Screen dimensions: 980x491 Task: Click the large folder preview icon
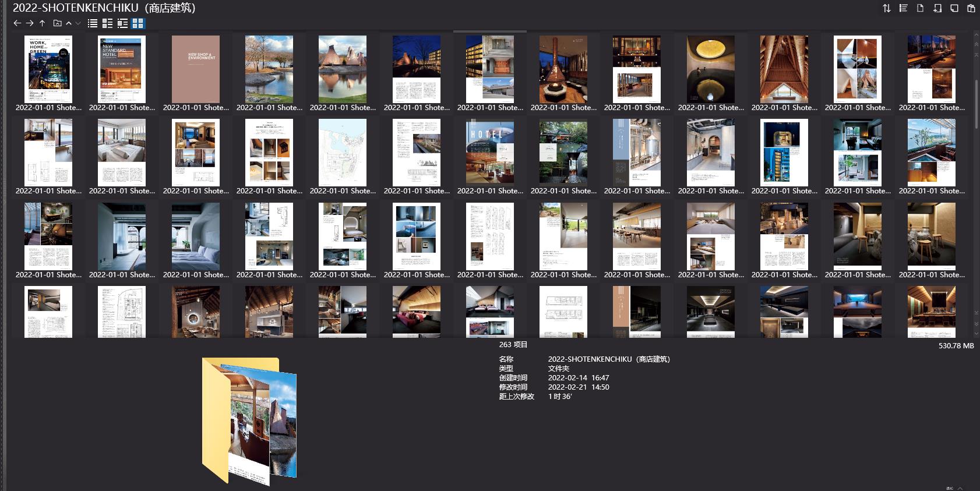[x=249, y=421]
